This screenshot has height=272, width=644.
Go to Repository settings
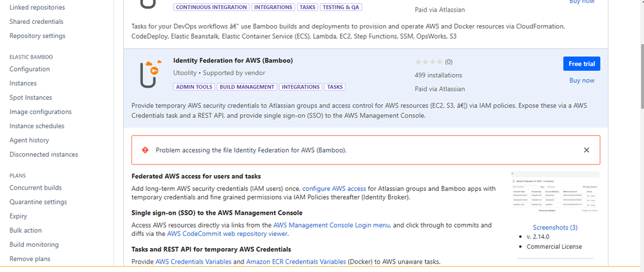click(x=37, y=35)
